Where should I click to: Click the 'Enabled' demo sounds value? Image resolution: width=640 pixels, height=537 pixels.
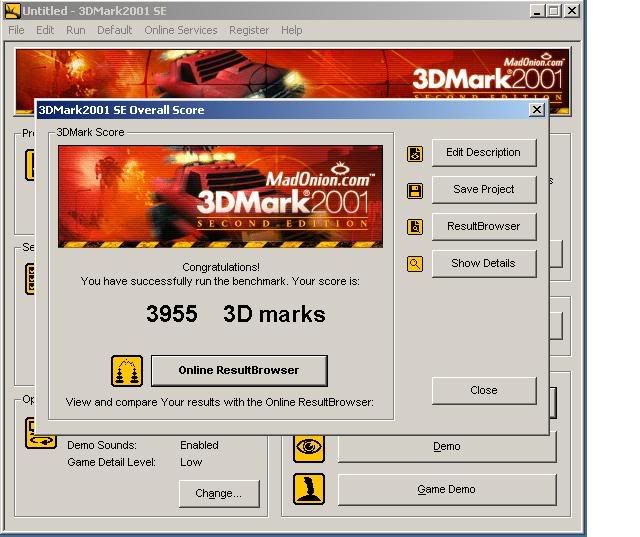tap(199, 445)
